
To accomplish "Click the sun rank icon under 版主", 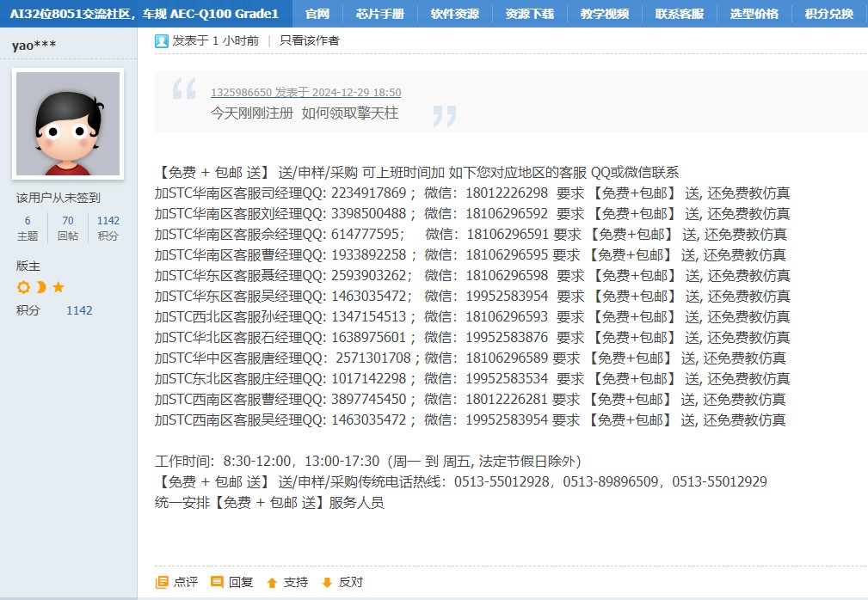I will point(23,287).
